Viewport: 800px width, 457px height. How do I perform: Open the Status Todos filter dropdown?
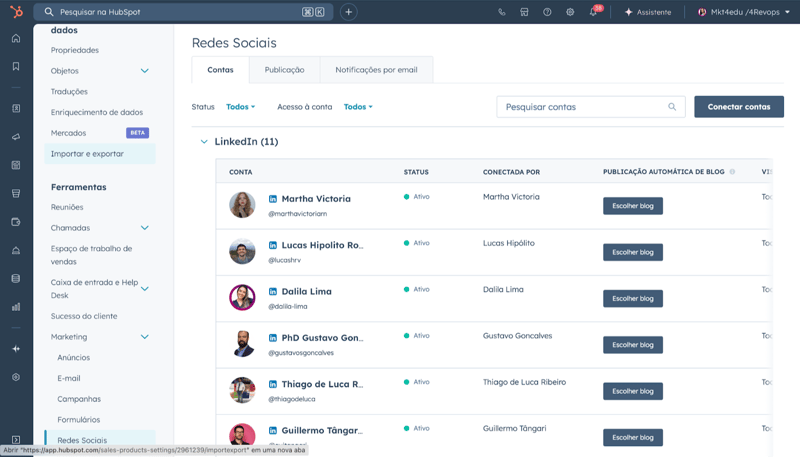click(240, 107)
